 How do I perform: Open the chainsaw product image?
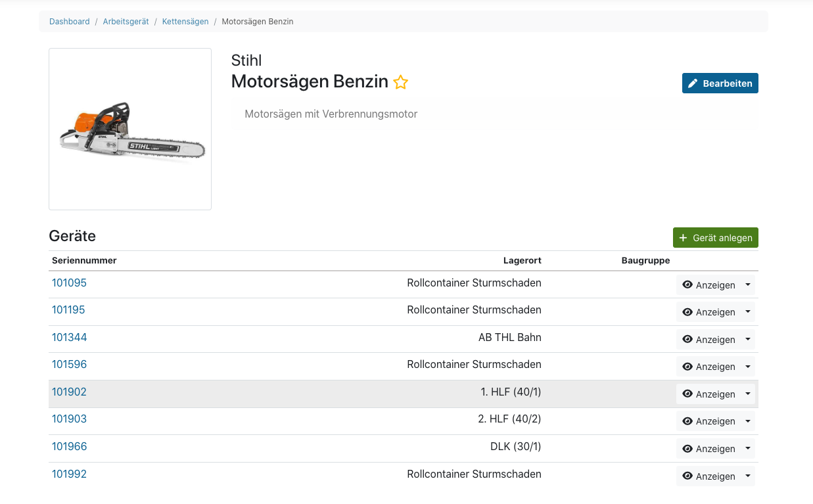click(x=130, y=129)
